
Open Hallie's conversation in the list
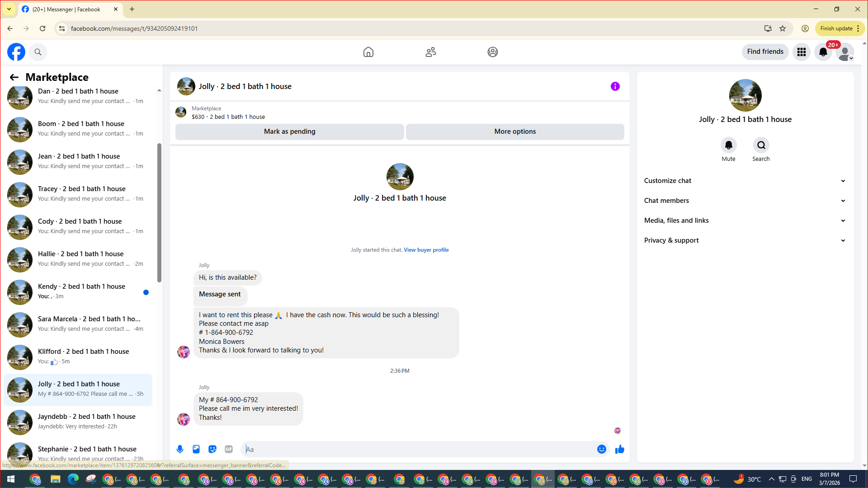(78, 259)
